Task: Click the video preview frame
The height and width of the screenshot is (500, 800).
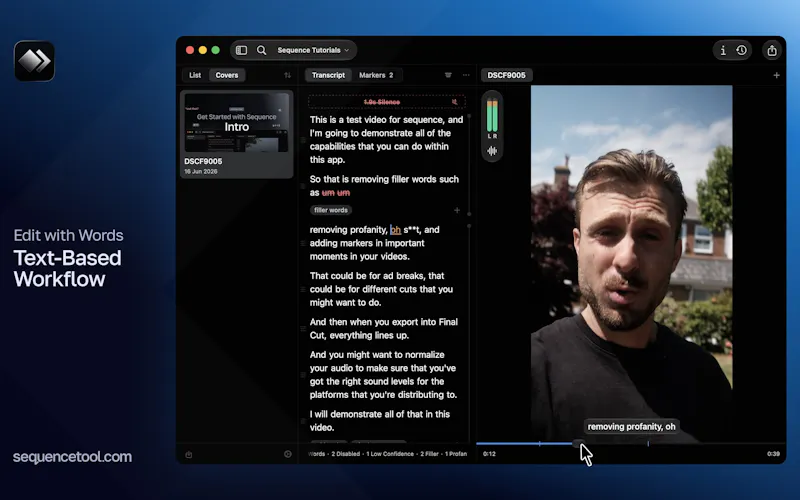Action: pyautogui.click(x=631, y=263)
